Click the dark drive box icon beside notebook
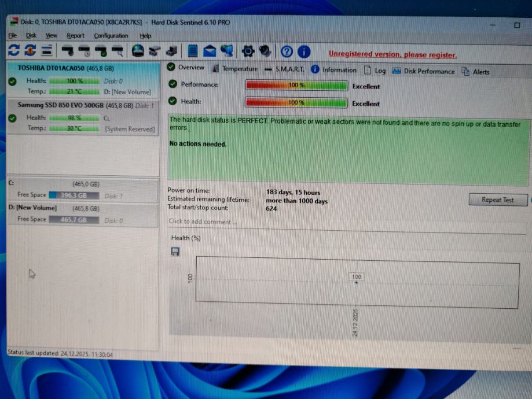Screen dimensions: 532x399 click(172, 51)
